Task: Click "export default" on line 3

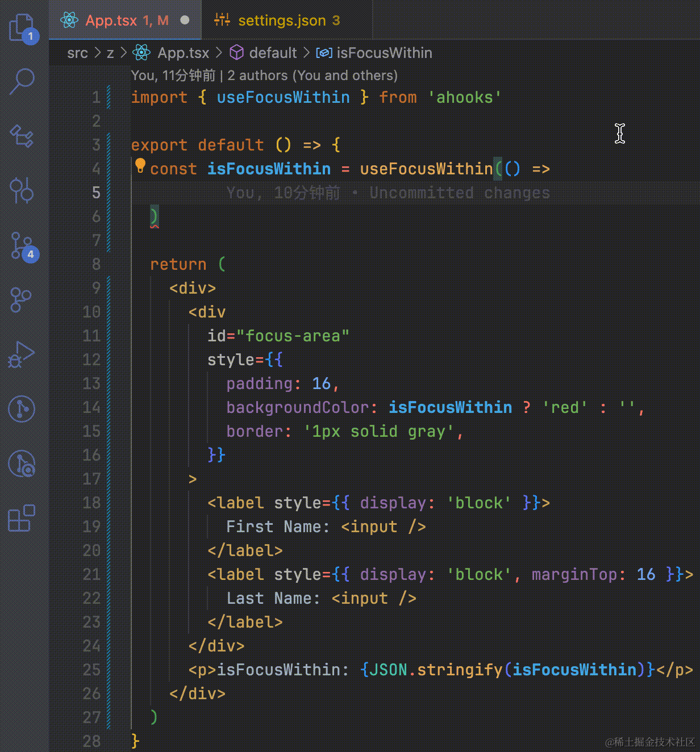Action: [197, 145]
